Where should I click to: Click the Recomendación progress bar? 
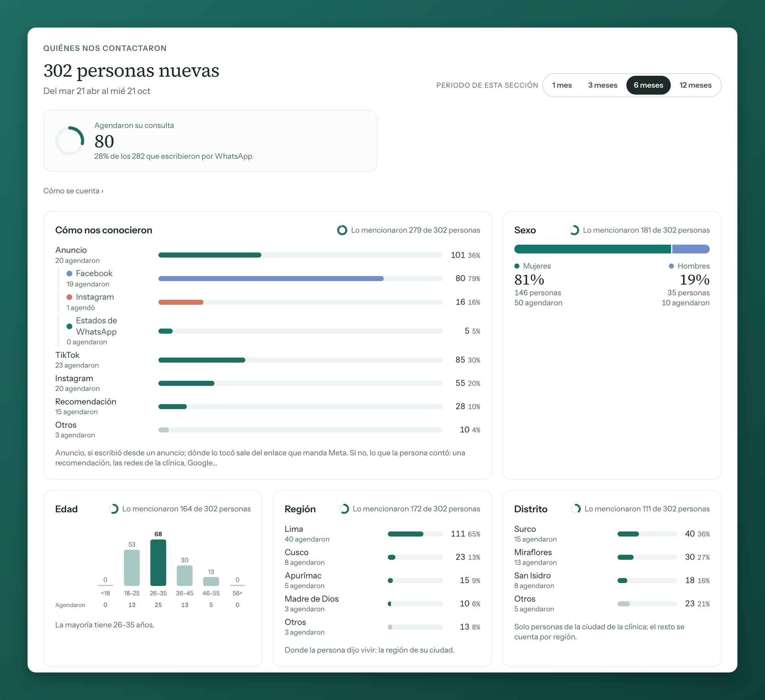pos(300,406)
